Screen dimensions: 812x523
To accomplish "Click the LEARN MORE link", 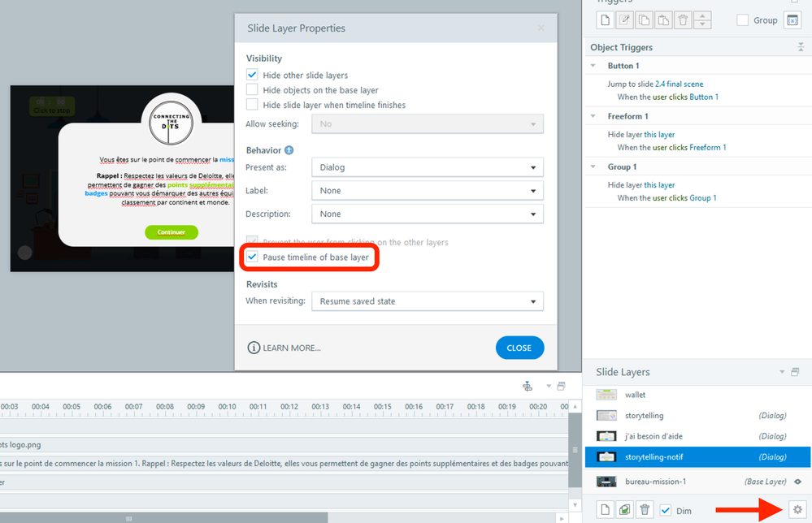I will tap(284, 348).
